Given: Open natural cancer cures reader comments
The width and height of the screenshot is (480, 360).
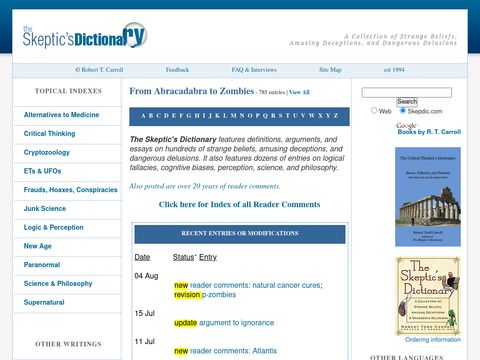Looking at the screenshot, I should (x=255, y=285).
